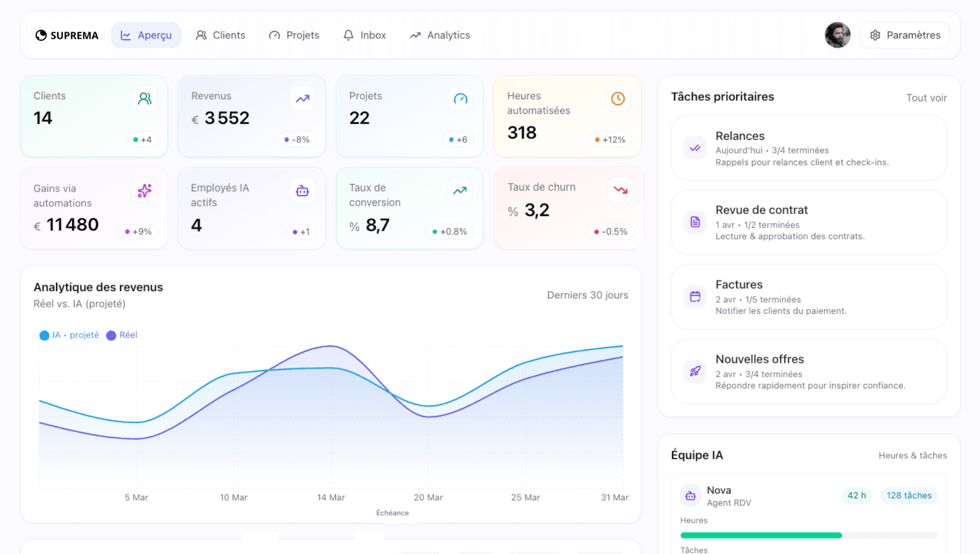Click the +0.8% conversion badge
The height and width of the screenshot is (554, 980).
click(450, 231)
